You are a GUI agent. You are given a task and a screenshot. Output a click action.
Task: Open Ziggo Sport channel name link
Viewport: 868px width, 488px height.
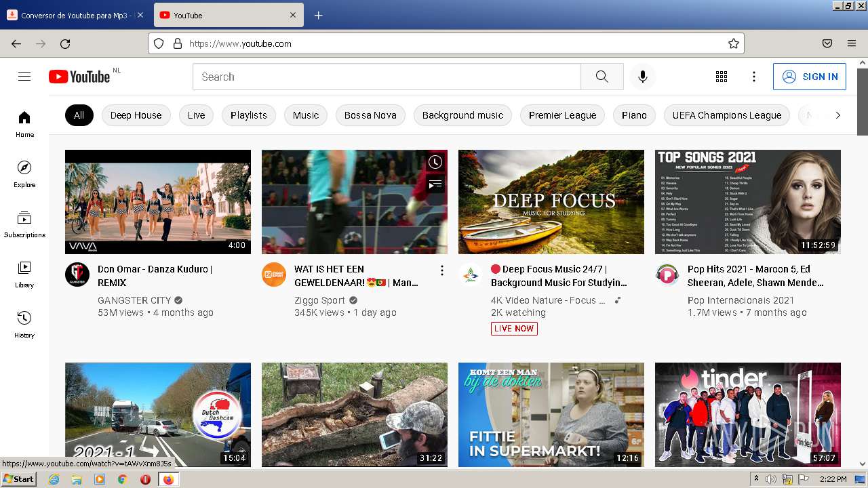click(319, 300)
